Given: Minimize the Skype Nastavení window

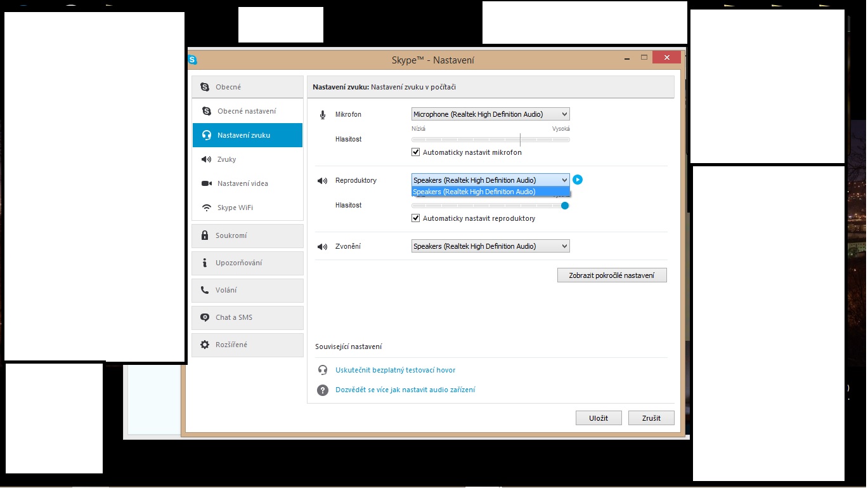Looking at the screenshot, I should 627,58.
